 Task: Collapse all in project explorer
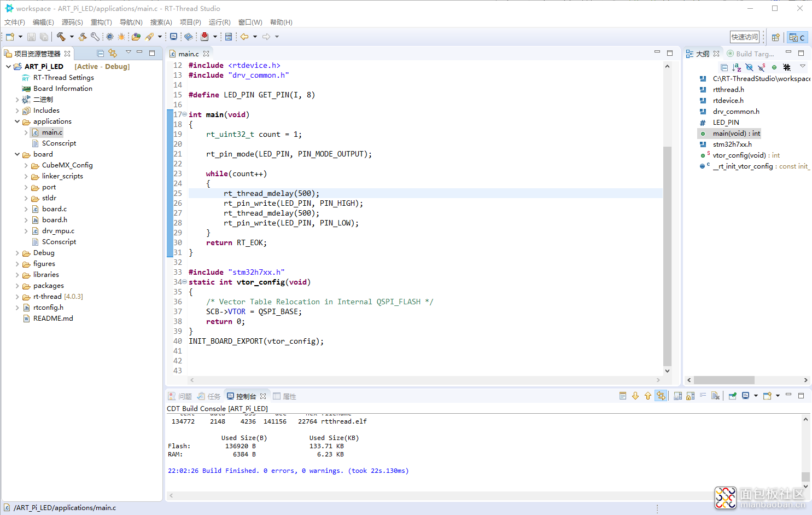tap(101, 53)
